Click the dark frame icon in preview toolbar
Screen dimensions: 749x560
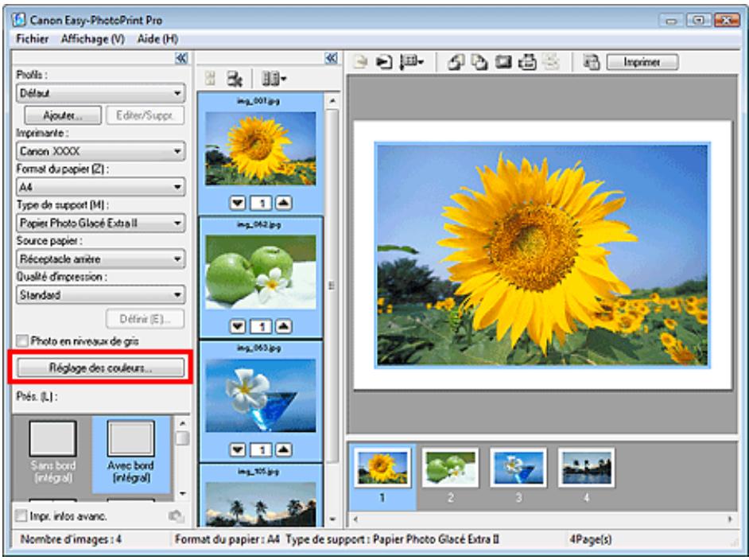coord(503,62)
